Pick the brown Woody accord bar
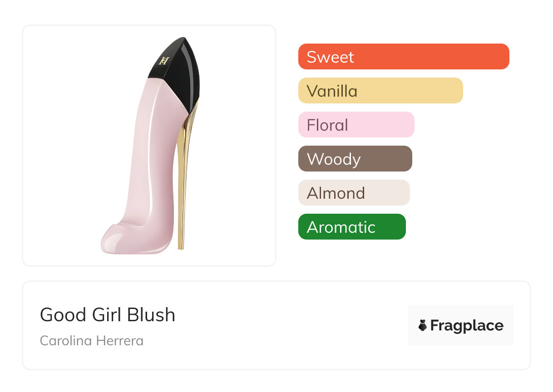This screenshot has height=392, width=553. [355, 159]
